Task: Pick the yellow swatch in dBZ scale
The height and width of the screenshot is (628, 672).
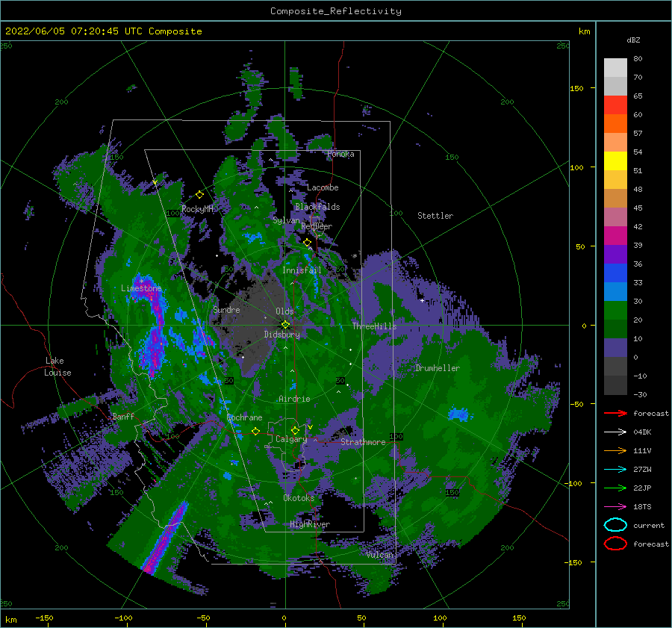Action: click(x=615, y=161)
